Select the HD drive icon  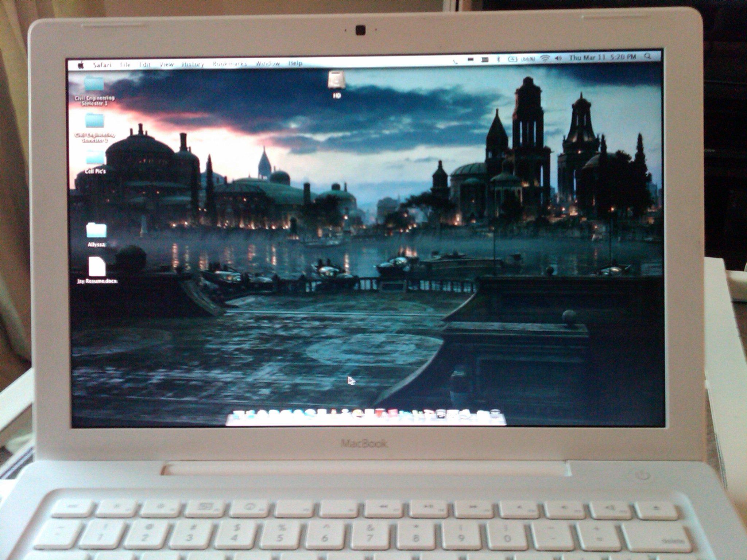336,85
